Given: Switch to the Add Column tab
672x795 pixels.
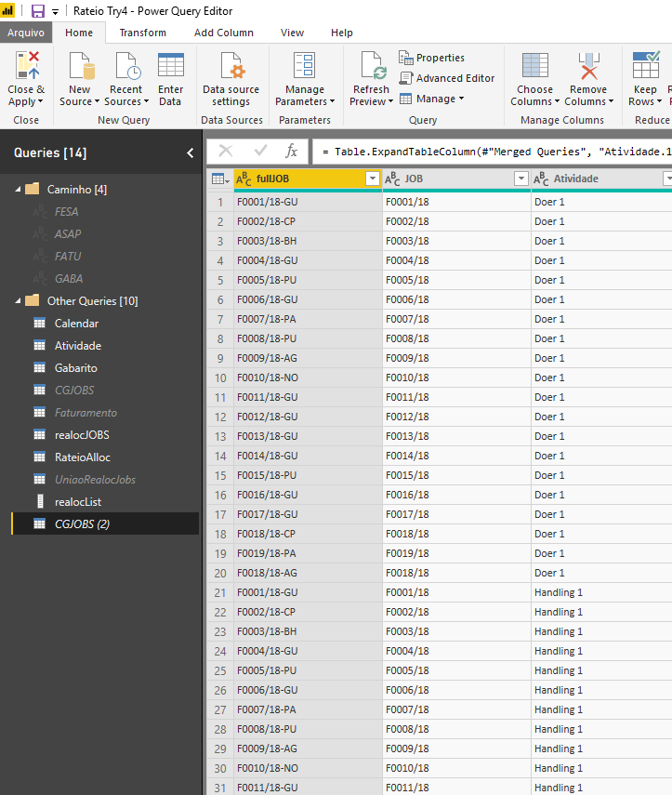Looking at the screenshot, I should pos(223,33).
